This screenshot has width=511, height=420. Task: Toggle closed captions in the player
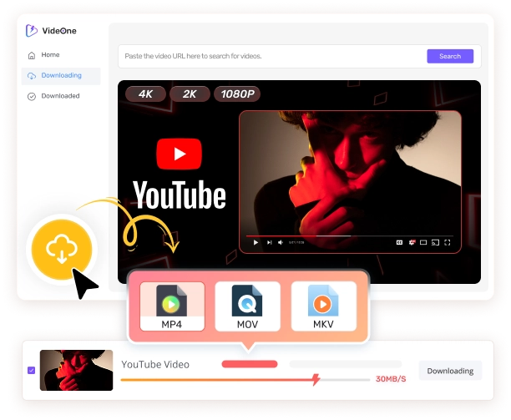coord(399,242)
